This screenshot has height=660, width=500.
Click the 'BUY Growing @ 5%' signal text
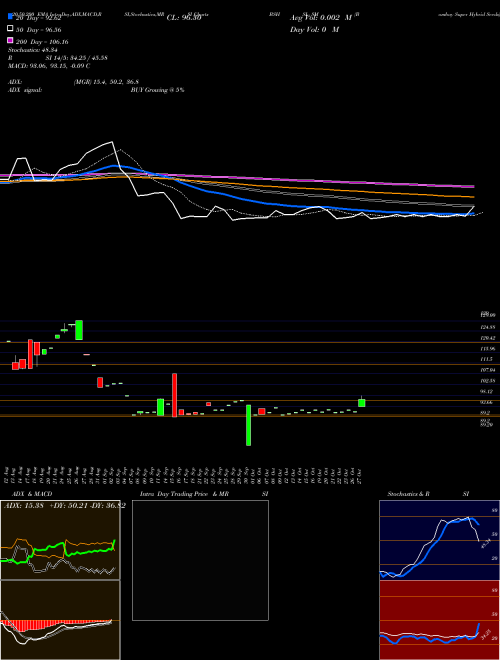pos(157,90)
